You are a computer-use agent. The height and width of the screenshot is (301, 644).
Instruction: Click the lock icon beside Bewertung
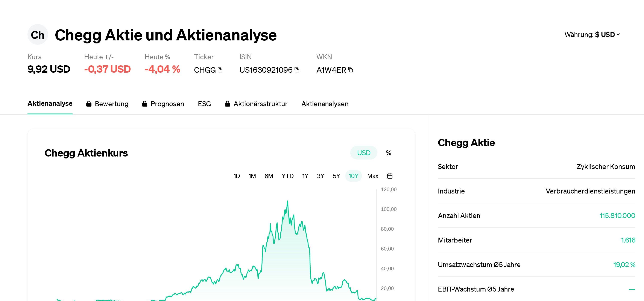[x=89, y=104]
